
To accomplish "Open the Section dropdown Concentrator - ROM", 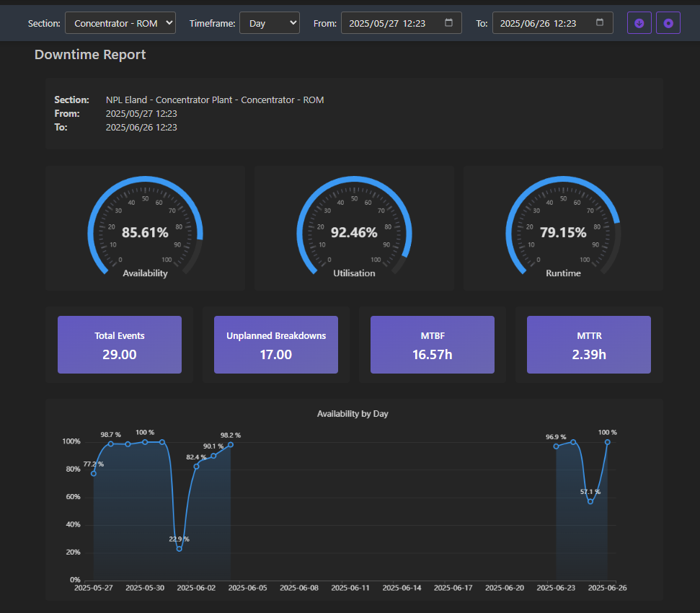I will click(x=120, y=23).
